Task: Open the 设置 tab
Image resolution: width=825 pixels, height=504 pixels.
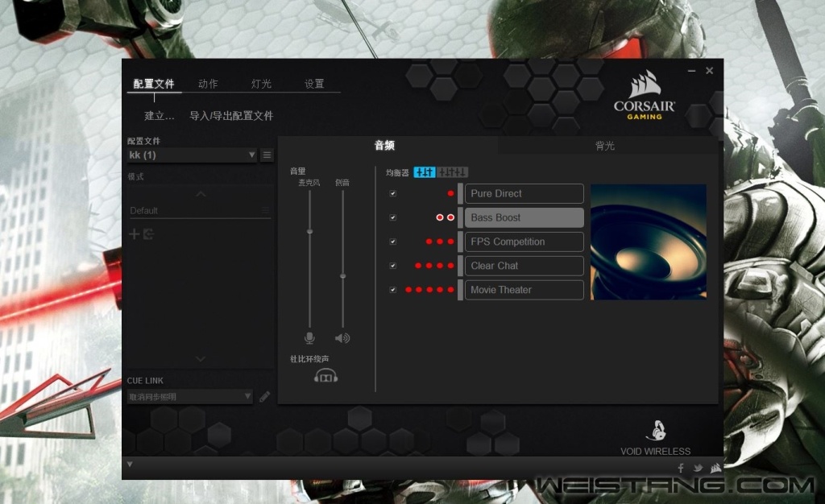Action: 314,84
